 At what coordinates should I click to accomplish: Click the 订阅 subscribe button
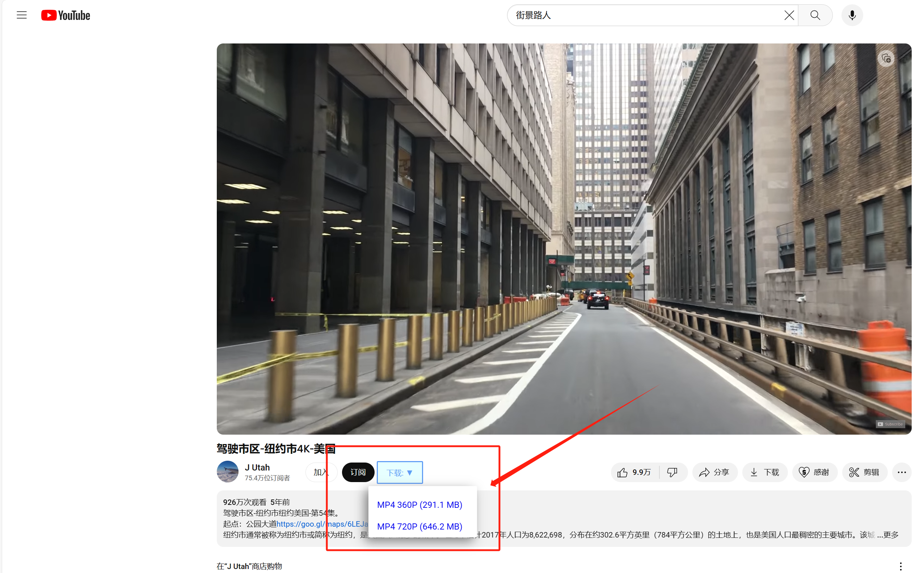click(x=358, y=472)
